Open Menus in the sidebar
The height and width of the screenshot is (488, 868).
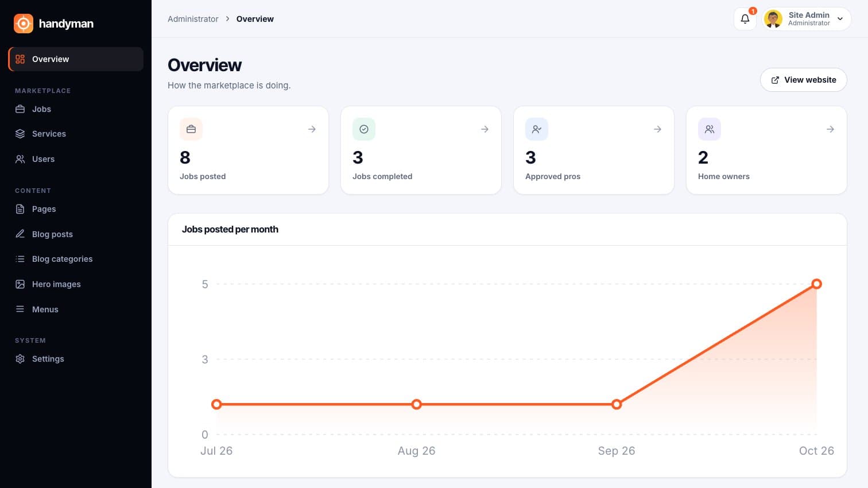[x=76, y=309]
